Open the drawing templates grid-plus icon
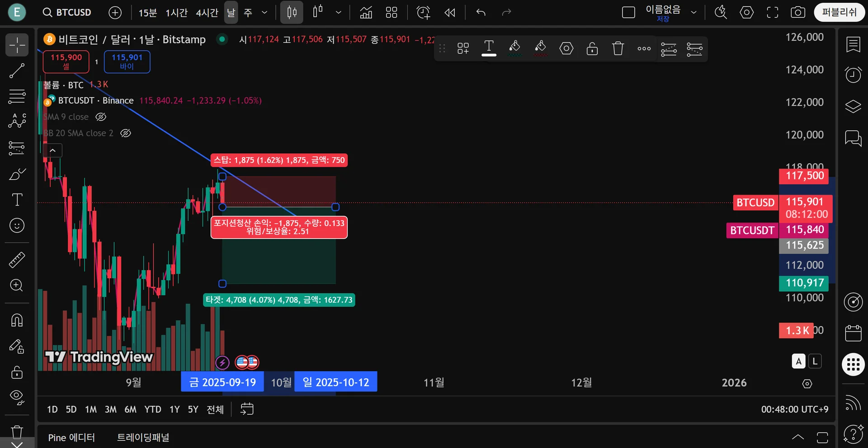Screen dimensions: 868x448 coord(463,48)
